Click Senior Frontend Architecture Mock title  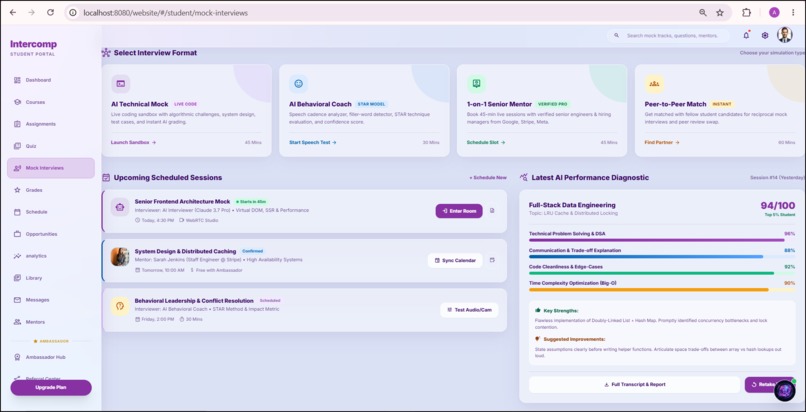[182, 202]
